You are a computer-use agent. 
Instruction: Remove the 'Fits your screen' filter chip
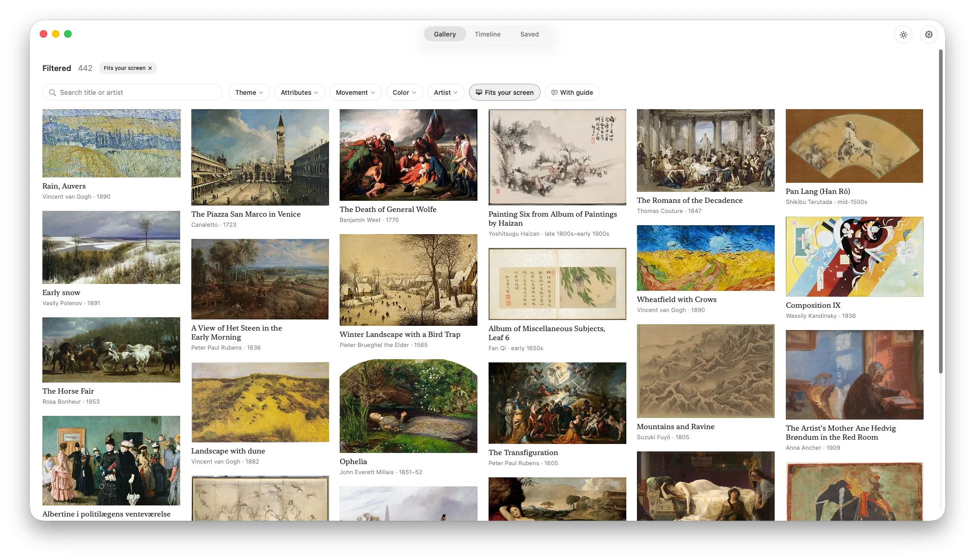click(150, 68)
